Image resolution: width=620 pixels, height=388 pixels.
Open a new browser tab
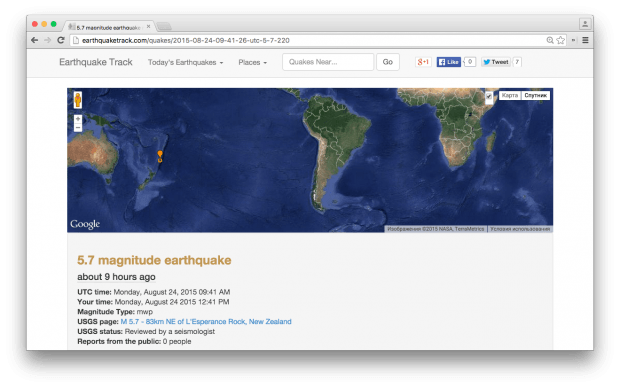pyautogui.click(x=164, y=27)
